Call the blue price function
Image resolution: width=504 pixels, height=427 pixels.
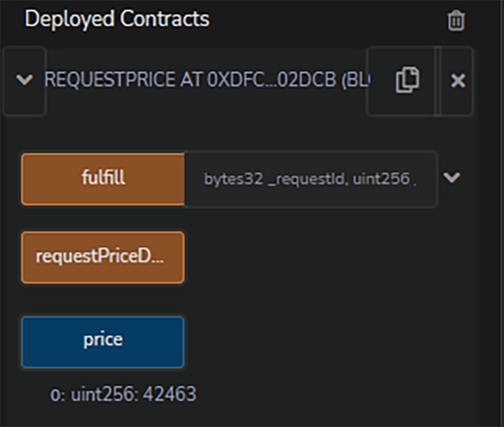coord(103,341)
